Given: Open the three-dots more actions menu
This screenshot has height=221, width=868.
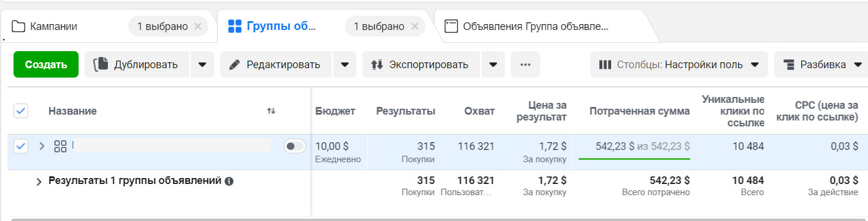Looking at the screenshot, I should (x=525, y=65).
